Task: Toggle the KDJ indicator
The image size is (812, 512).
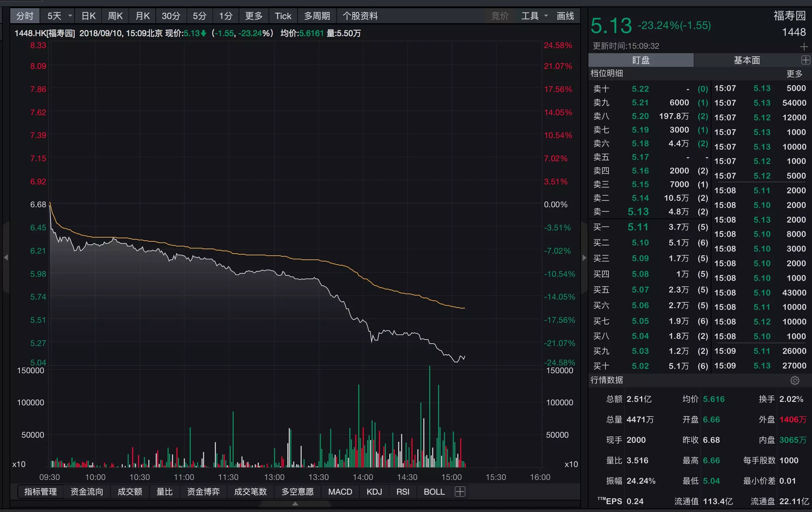Action: (374, 492)
